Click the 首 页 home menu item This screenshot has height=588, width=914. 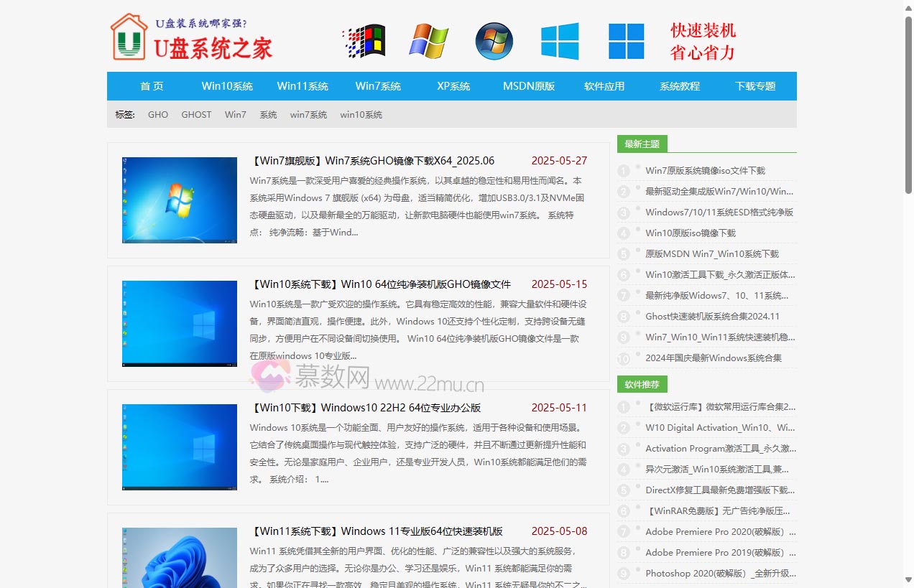152,85
